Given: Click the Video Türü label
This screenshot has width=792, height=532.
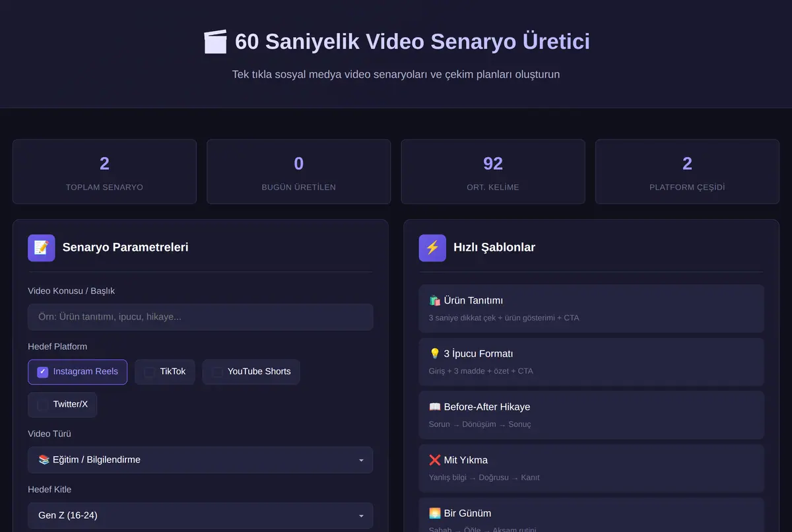Looking at the screenshot, I should [x=49, y=434].
